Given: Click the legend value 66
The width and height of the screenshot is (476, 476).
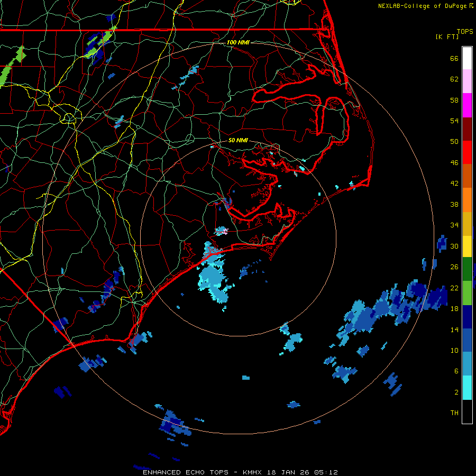Looking at the screenshot, I should (x=454, y=59).
